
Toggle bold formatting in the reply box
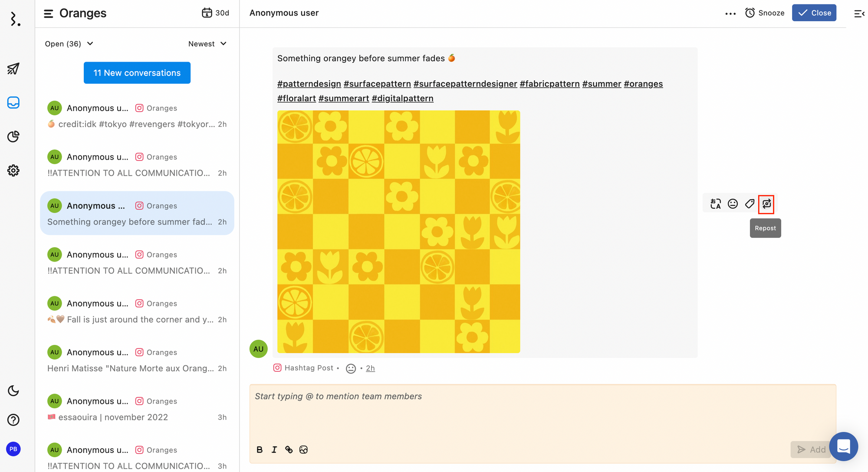click(x=260, y=450)
